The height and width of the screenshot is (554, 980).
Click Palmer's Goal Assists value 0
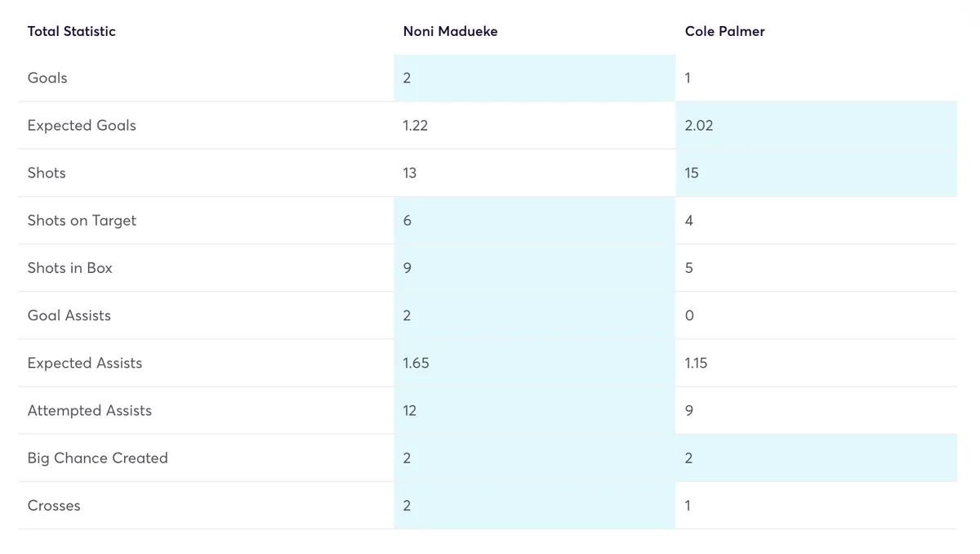[688, 315]
